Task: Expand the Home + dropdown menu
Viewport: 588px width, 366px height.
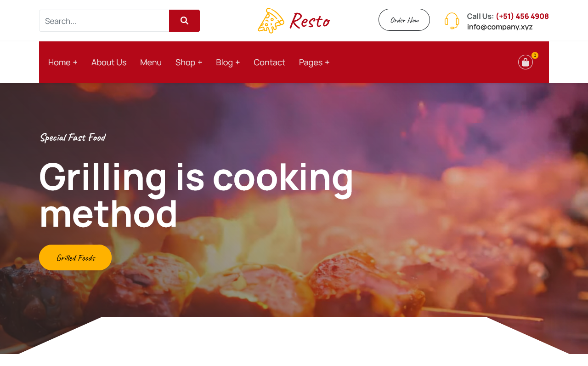Action: (x=63, y=62)
